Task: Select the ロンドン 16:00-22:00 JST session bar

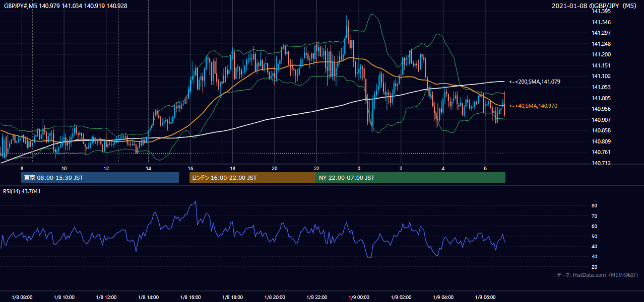Action: click(x=252, y=178)
